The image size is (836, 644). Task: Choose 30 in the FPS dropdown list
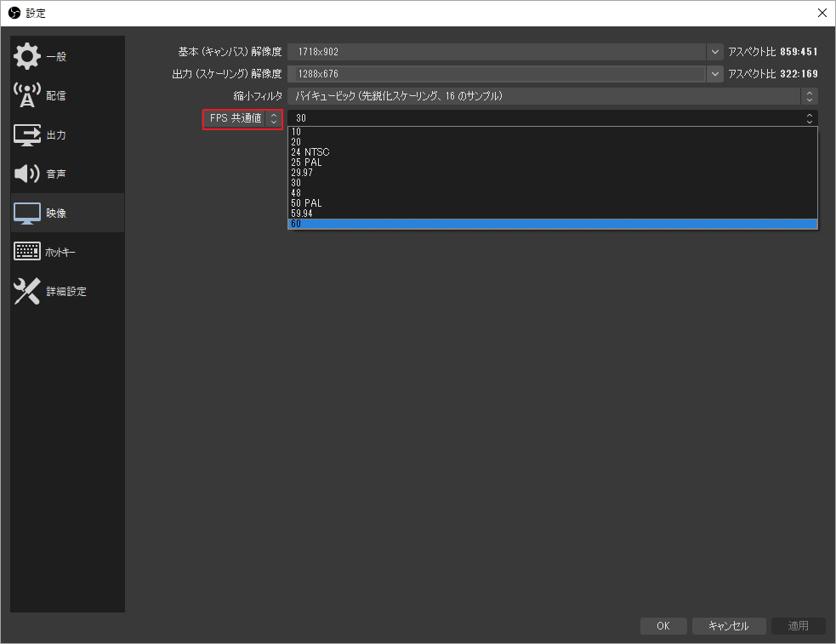[552, 183]
